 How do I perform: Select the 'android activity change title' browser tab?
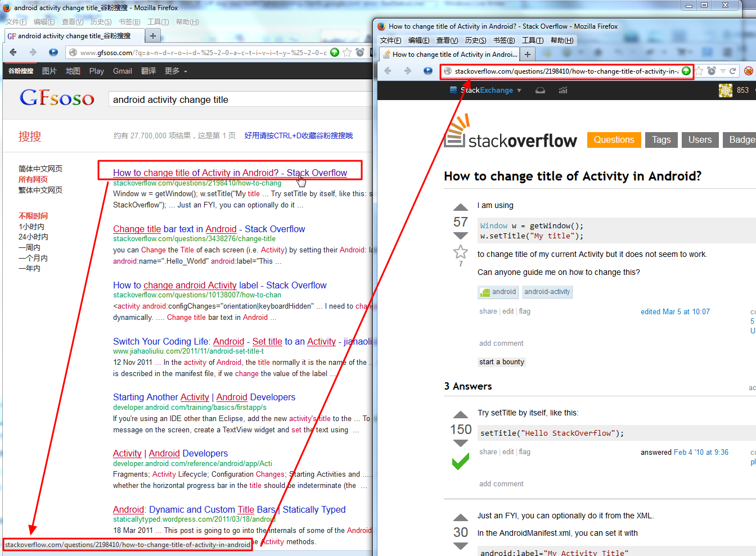point(74,36)
